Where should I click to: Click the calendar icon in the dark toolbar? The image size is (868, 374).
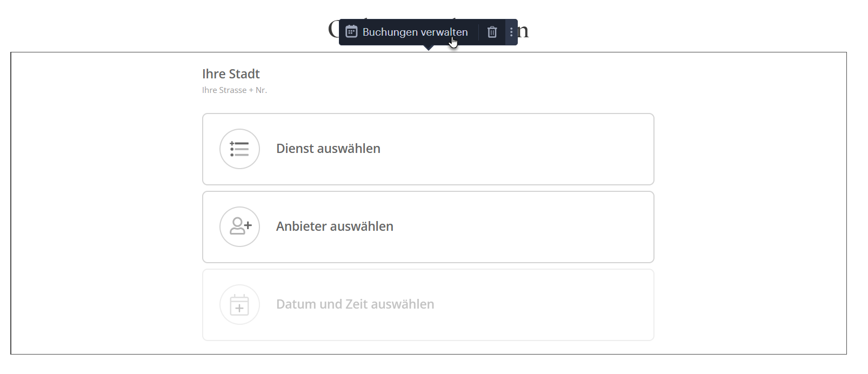(351, 32)
